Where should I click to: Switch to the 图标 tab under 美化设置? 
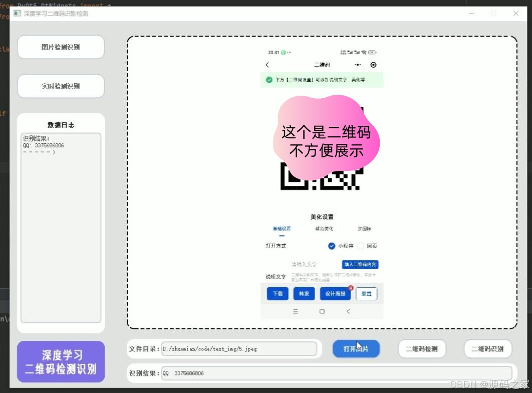363,229
